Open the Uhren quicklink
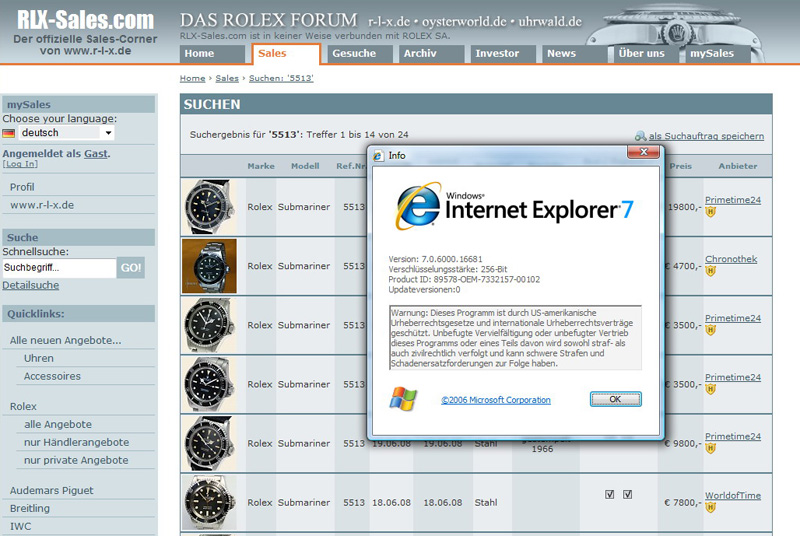The height and width of the screenshot is (536, 800). click(x=39, y=358)
